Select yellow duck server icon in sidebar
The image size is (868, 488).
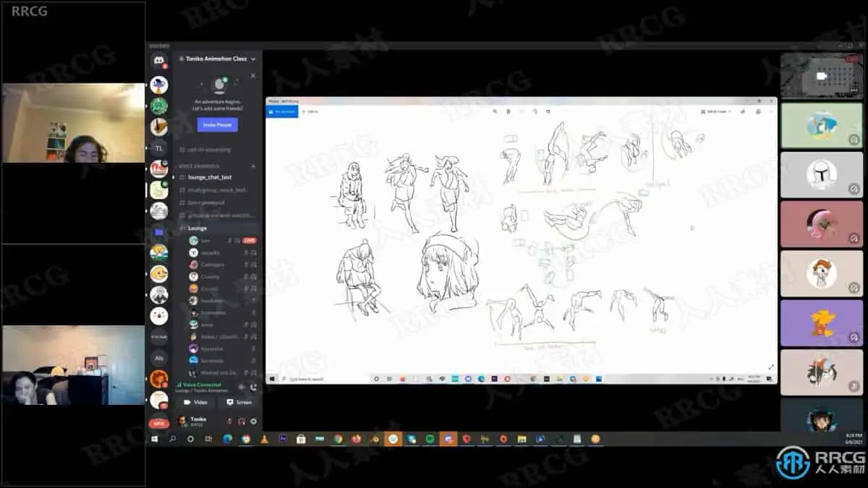pyautogui.click(x=159, y=273)
